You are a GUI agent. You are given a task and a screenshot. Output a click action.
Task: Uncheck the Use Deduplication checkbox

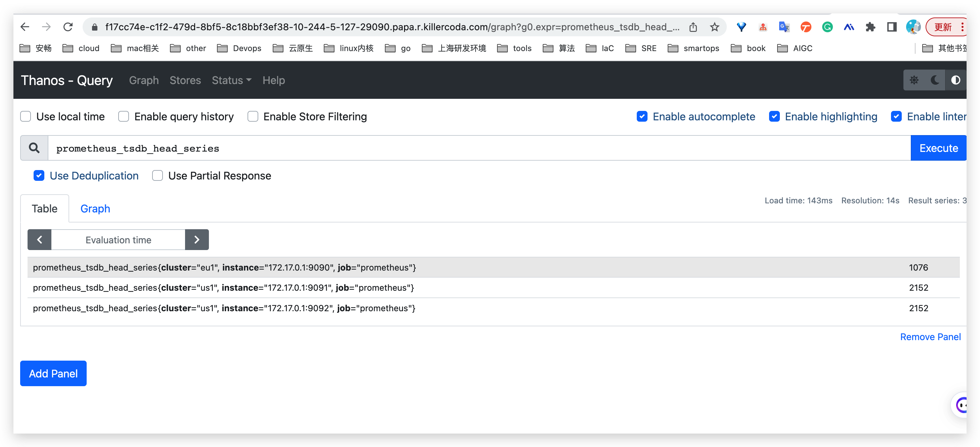pyautogui.click(x=39, y=175)
